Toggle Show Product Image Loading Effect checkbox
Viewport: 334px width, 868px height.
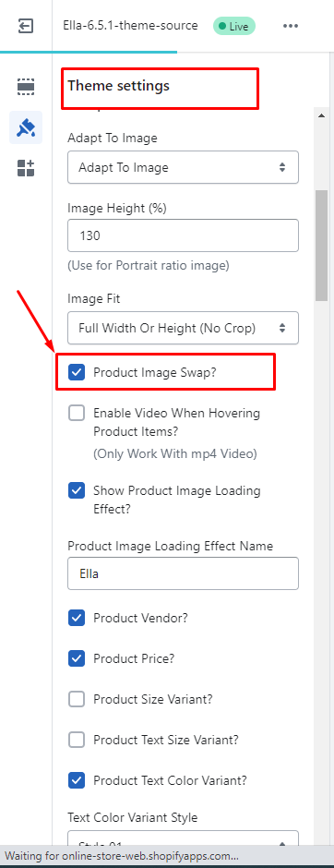[x=77, y=490]
